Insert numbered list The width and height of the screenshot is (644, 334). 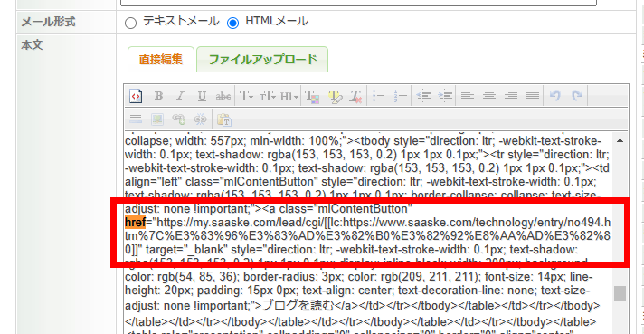click(400, 96)
